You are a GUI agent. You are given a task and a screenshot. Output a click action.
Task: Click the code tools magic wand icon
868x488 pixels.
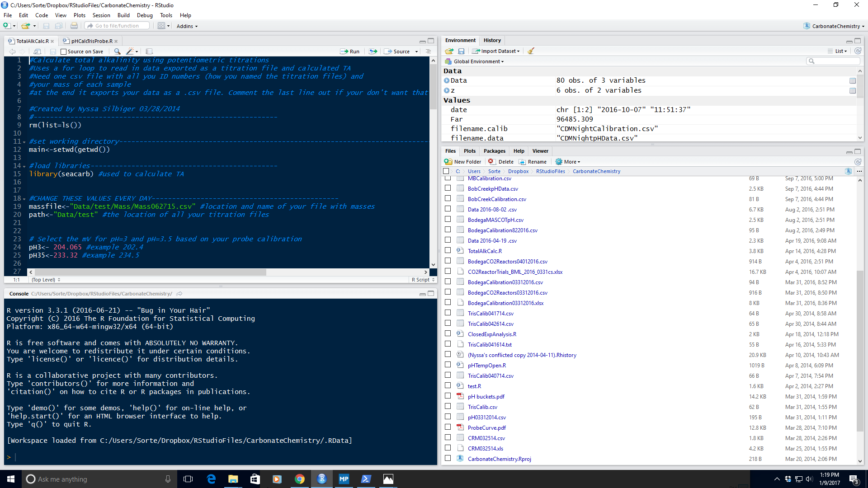pyautogui.click(x=130, y=52)
